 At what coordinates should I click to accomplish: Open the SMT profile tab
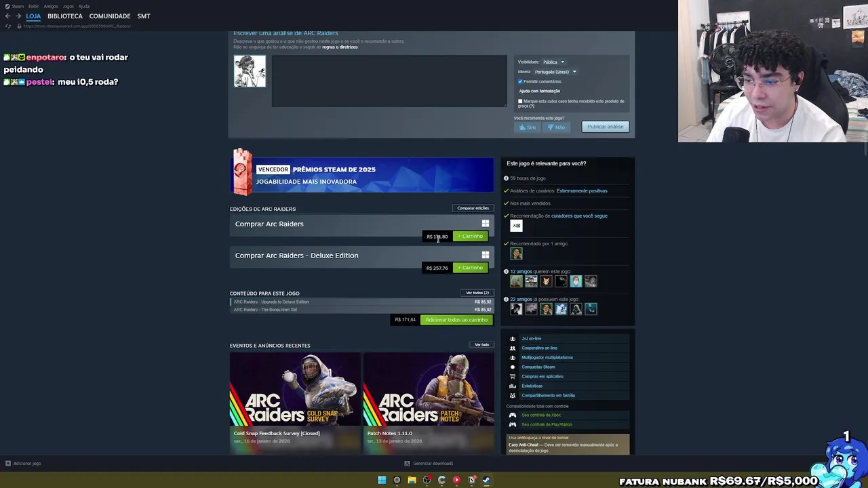144,16
